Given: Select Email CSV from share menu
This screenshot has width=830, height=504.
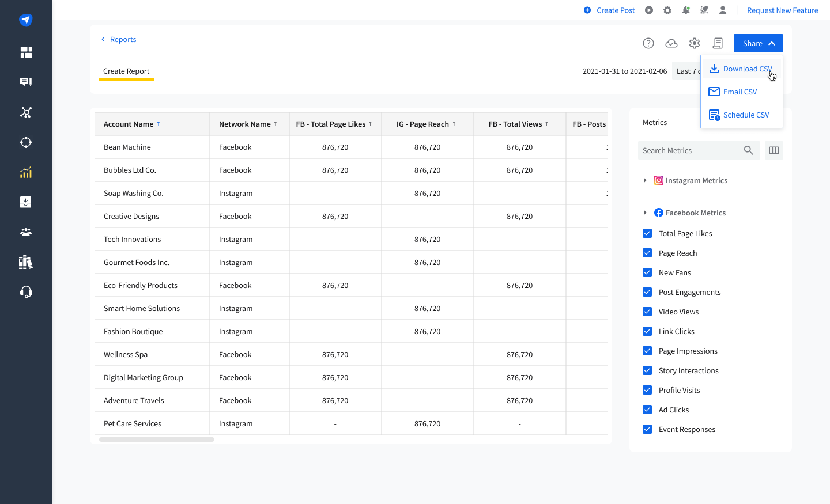Looking at the screenshot, I should [x=740, y=92].
